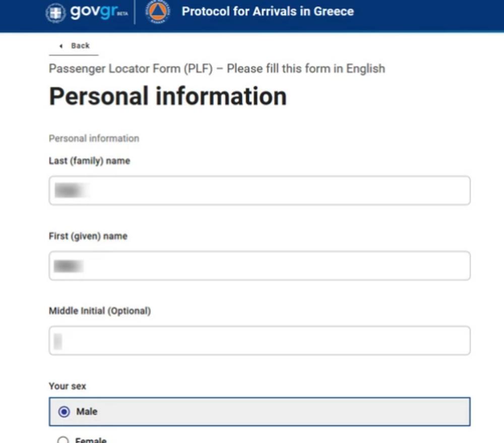
Task: Click the Passenger Locator Form subtitle text
Action: click(217, 69)
